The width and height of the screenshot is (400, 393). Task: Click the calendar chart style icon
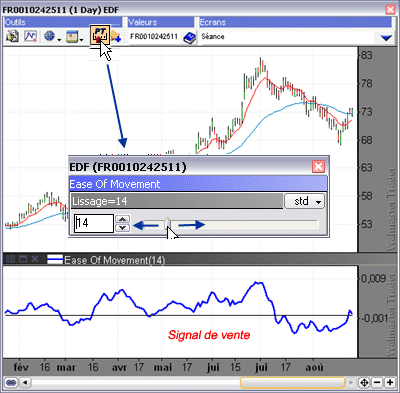click(x=72, y=36)
